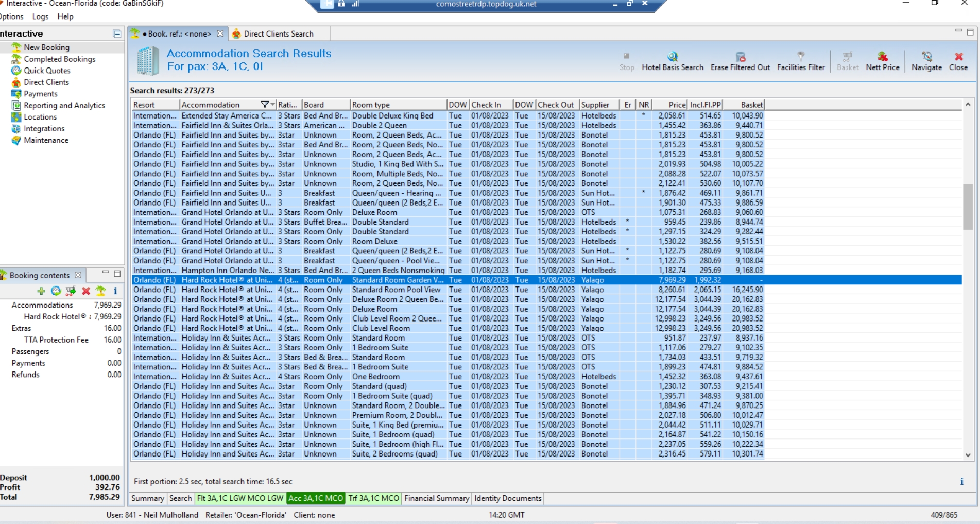Open the Accommodation column filter dropdown
Viewport: 980px width, 524px height.
click(x=267, y=105)
